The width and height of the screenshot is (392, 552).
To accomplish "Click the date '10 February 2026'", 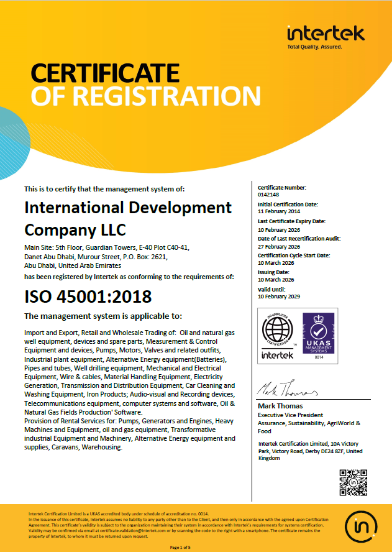I will click(x=279, y=230).
